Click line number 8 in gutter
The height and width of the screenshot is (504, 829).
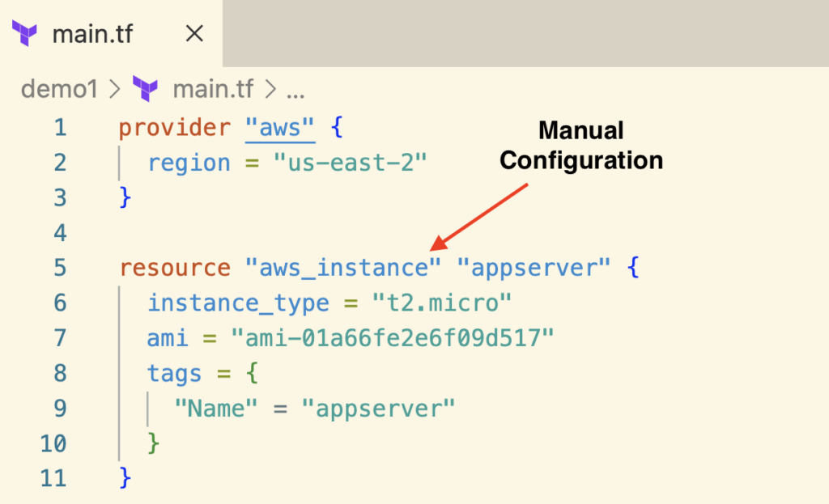tap(60, 374)
